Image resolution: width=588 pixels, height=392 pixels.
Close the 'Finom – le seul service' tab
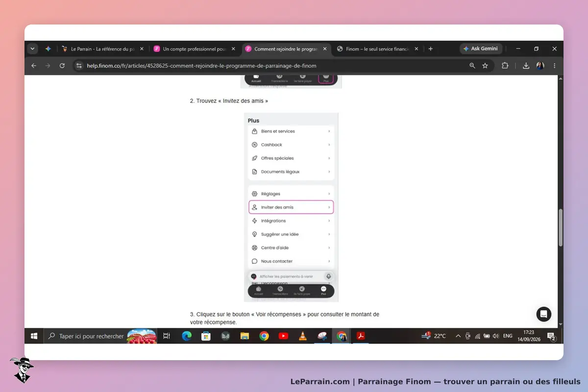pos(416,49)
